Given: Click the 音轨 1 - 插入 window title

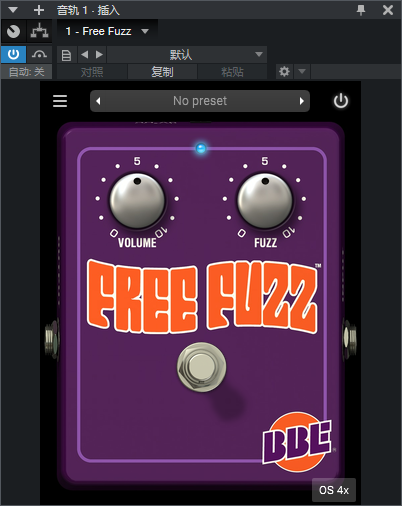Looking at the screenshot, I should (88, 10).
